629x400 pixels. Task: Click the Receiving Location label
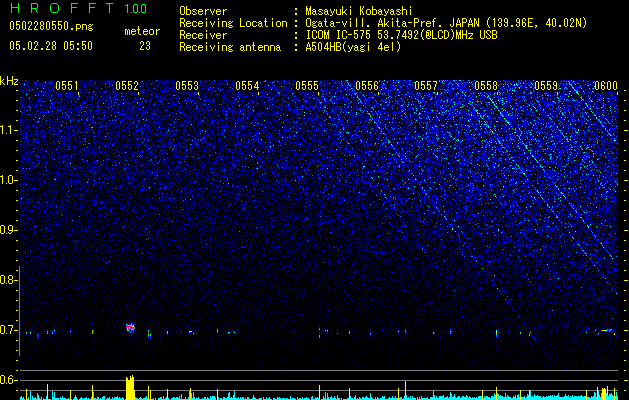(233, 23)
